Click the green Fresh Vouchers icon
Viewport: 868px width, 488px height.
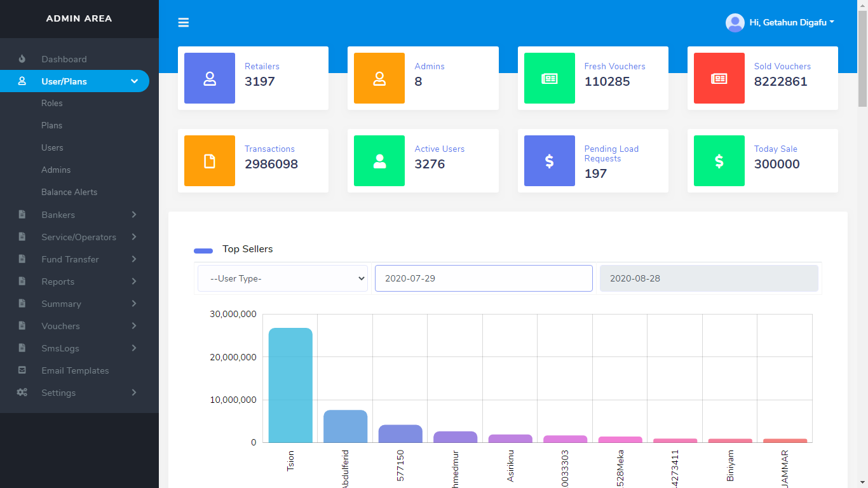(549, 78)
